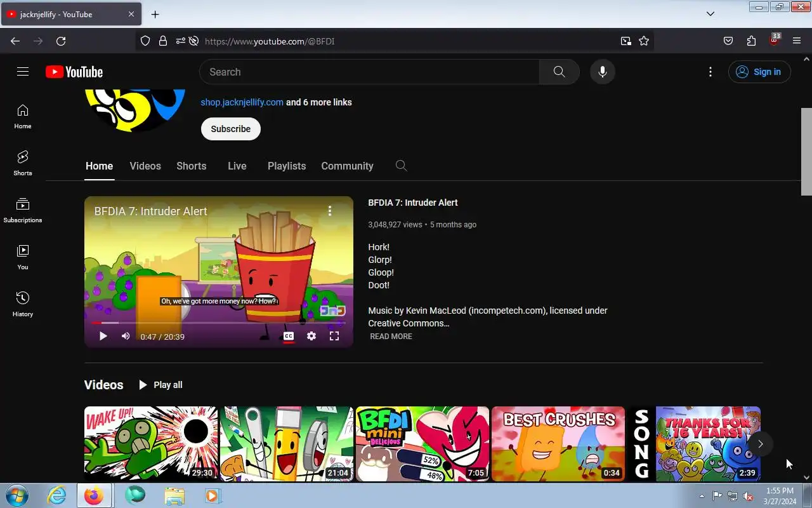Screen dimensions: 812x508
Task: Go to the YouTube logo homepage
Action: [x=74, y=72]
